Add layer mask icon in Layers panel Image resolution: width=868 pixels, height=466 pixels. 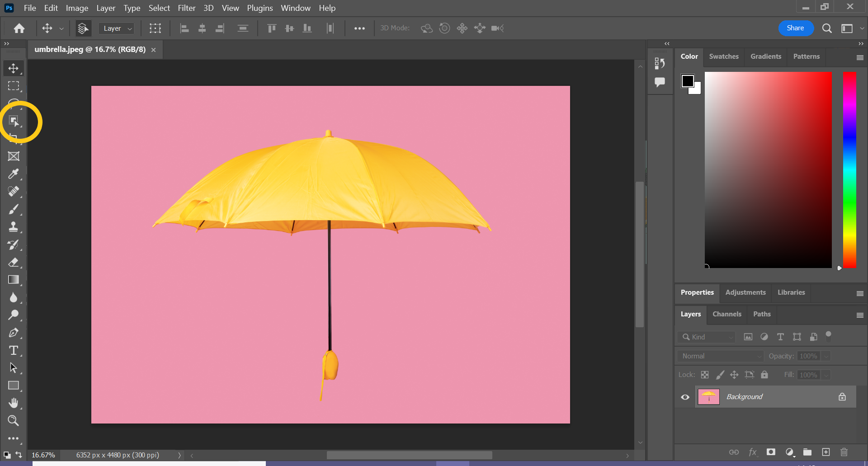pyautogui.click(x=771, y=452)
